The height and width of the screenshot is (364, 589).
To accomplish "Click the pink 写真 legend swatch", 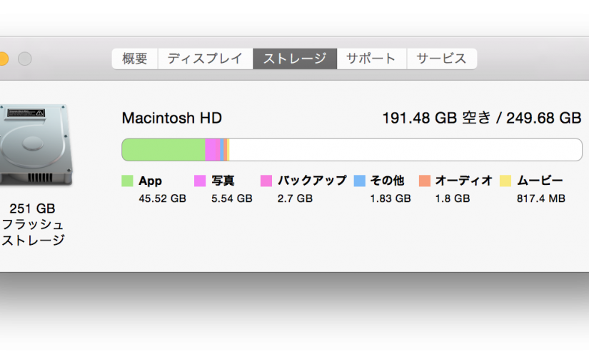I will pos(200,181).
